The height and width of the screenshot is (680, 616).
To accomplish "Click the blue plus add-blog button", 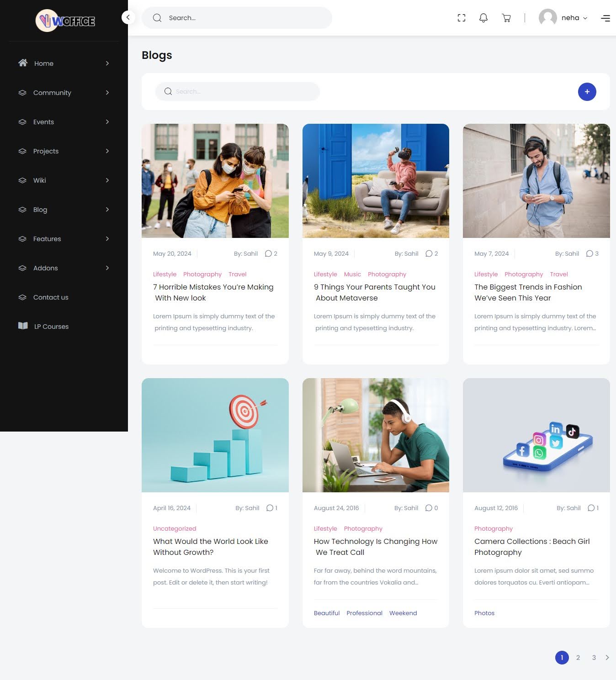I will (x=587, y=92).
